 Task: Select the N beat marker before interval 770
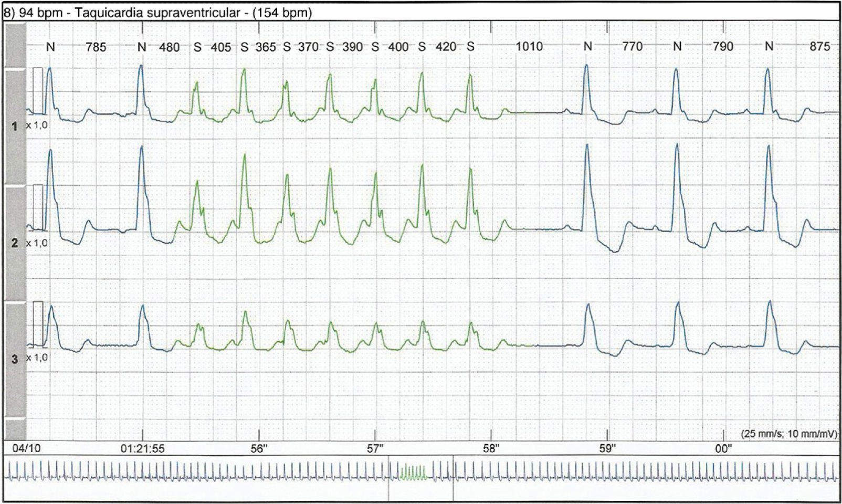[x=587, y=47]
